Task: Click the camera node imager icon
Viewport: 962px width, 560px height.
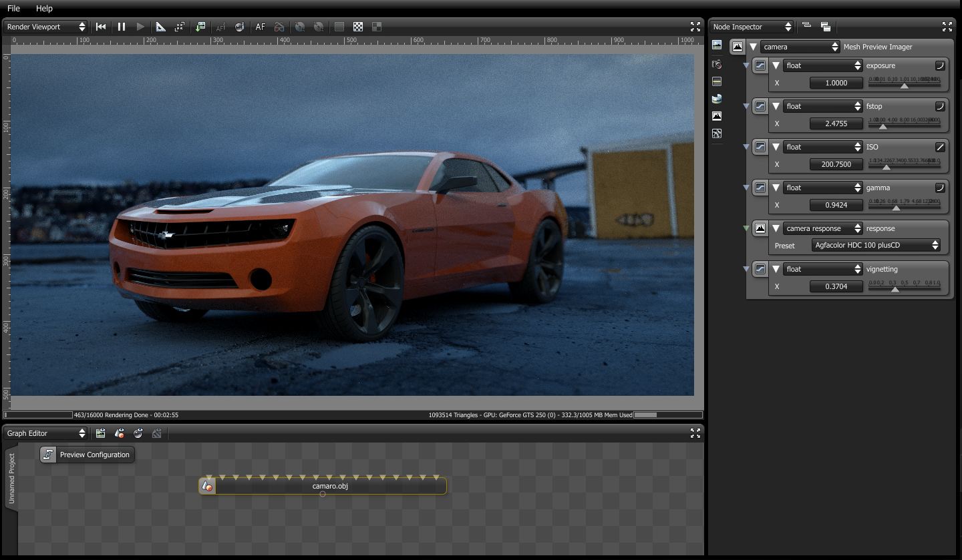Action: (x=737, y=47)
